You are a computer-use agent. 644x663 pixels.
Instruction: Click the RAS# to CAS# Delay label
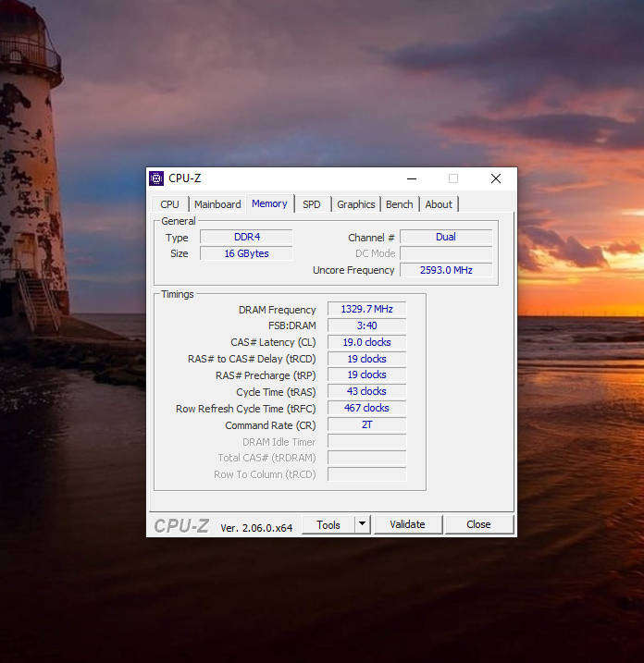click(252, 359)
